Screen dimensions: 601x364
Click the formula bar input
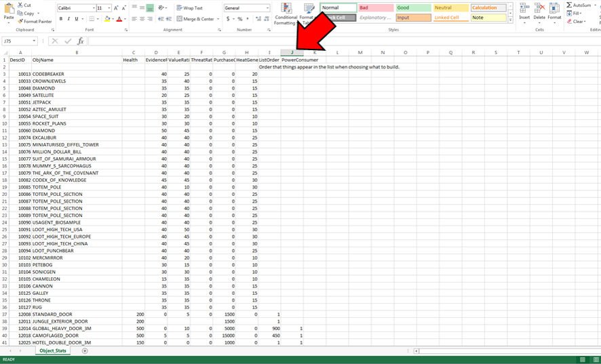tap(344, 41)
